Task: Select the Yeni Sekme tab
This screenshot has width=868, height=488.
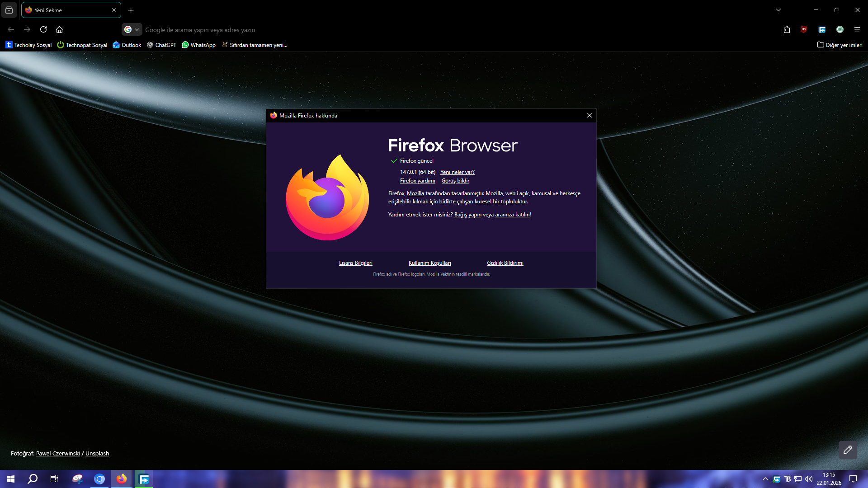Action: [x=71, y=10]
